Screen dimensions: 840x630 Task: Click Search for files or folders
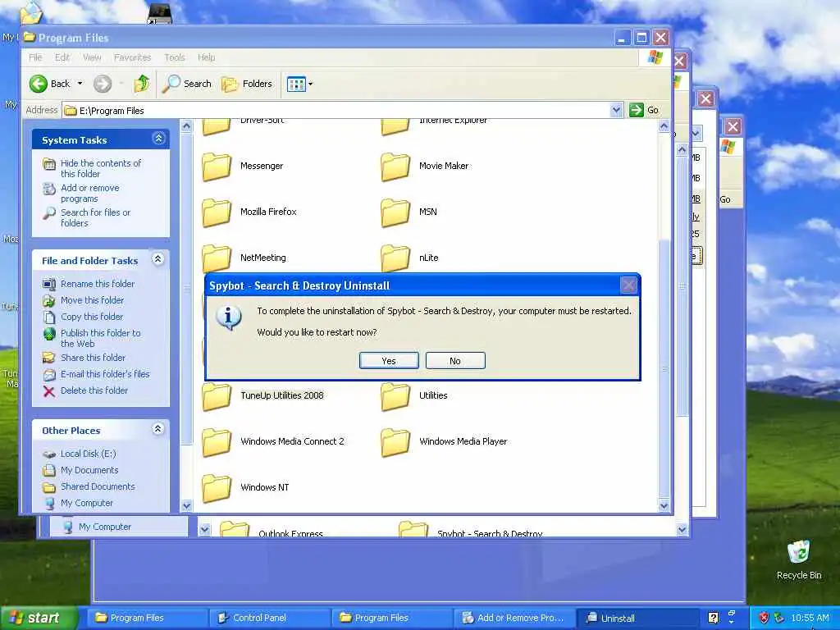click(x=95, y=218)
